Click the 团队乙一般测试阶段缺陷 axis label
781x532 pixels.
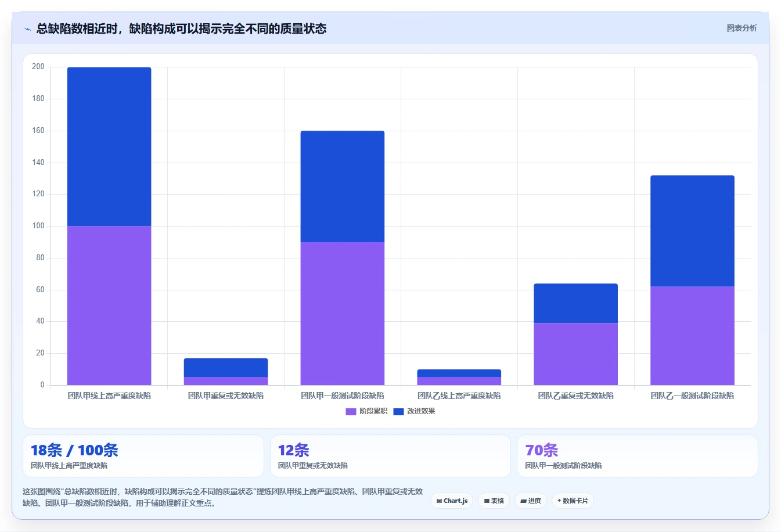(x=692, y=396)
